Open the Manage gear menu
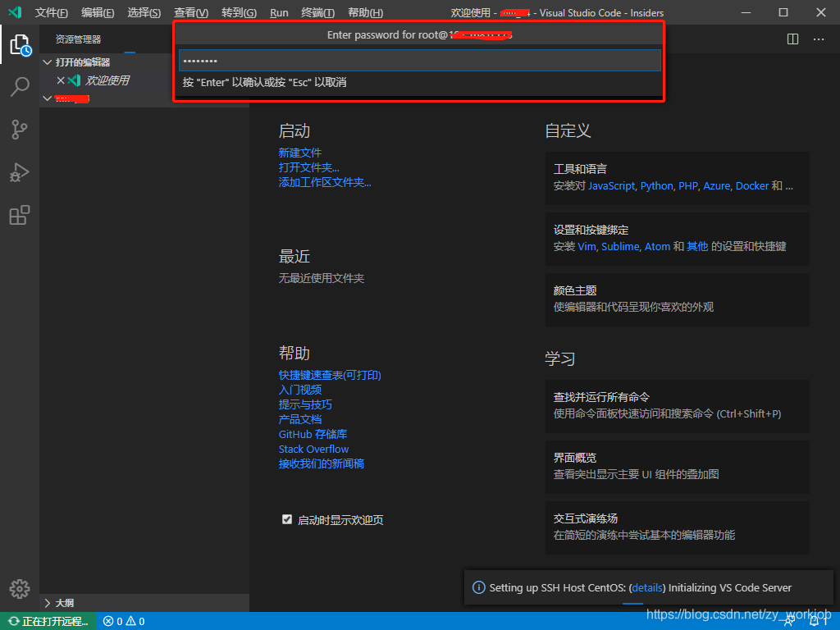Image resolution: width=840 pixels, height=630 pixels. tap(20, 589)
